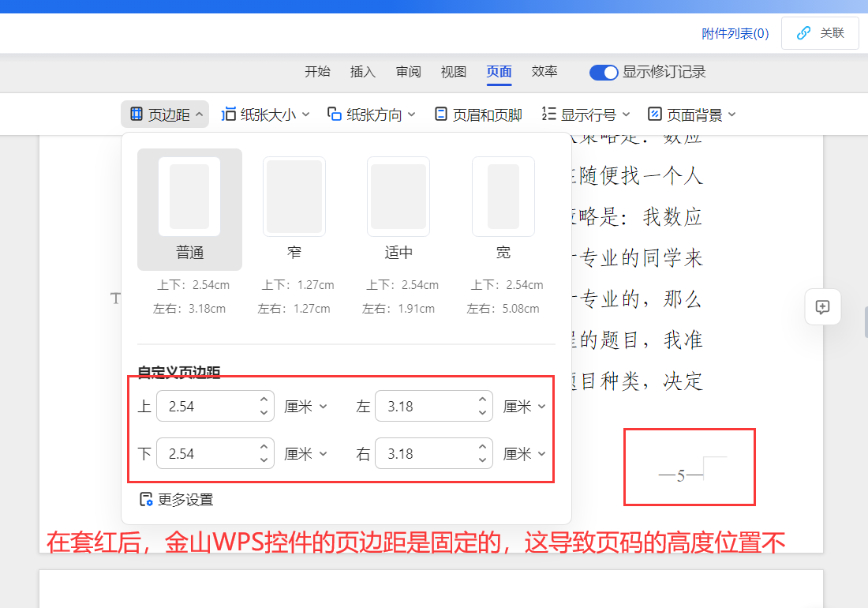Click the page number —5— in footer
868x608 pixels.
click(681, 475)
